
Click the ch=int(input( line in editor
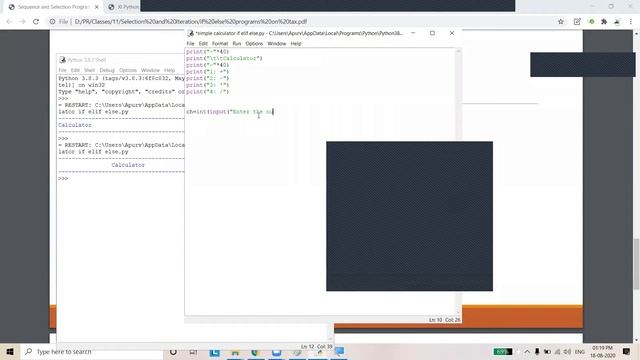click(x=230, y=111)
